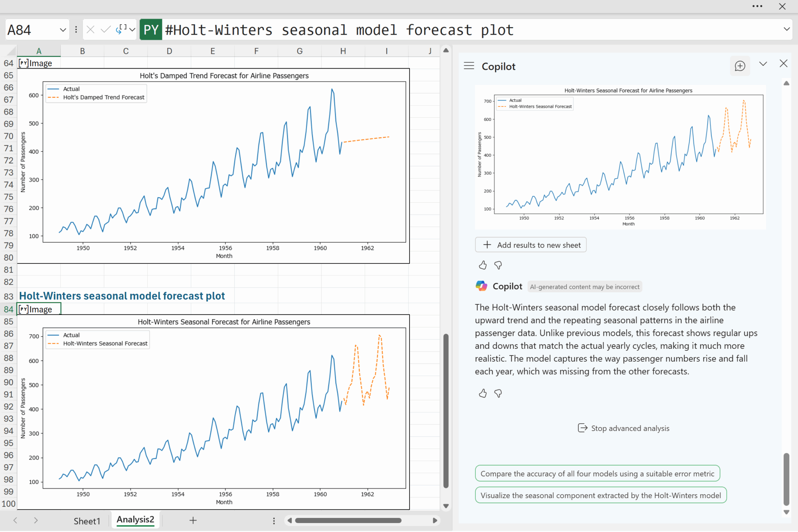Start a new Copilot chat
Viewport: 798px width, 532px height.
click(740, 66)
